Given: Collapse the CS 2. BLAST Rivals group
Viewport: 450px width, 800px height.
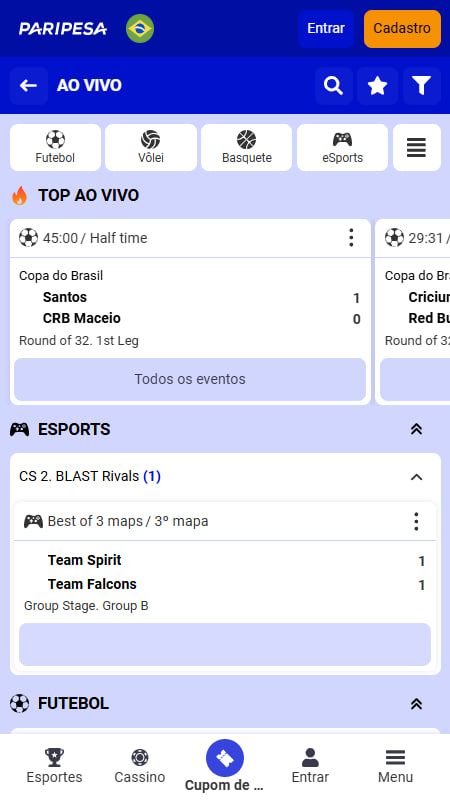Looking at the screenshot, I should pos(417,477).
